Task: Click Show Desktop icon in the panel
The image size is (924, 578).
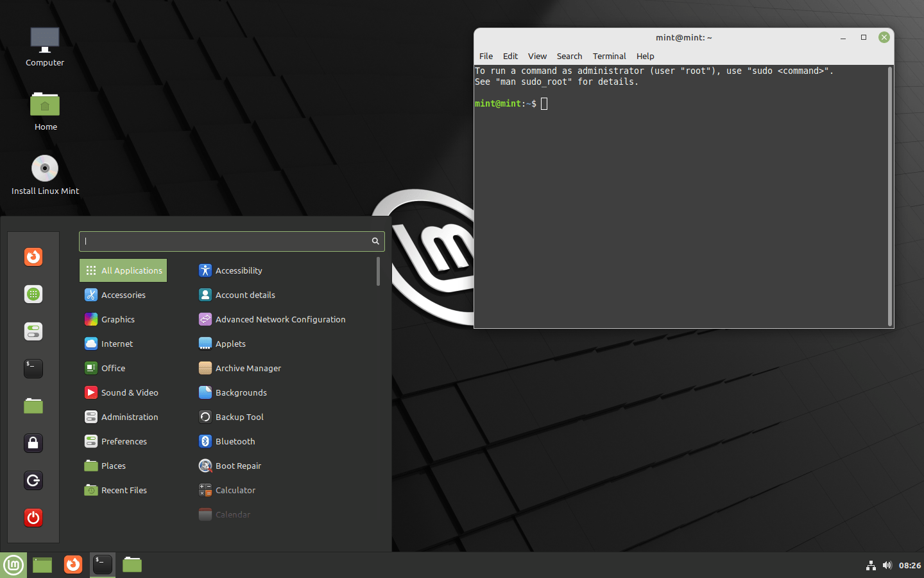Action: pos(42,565)
